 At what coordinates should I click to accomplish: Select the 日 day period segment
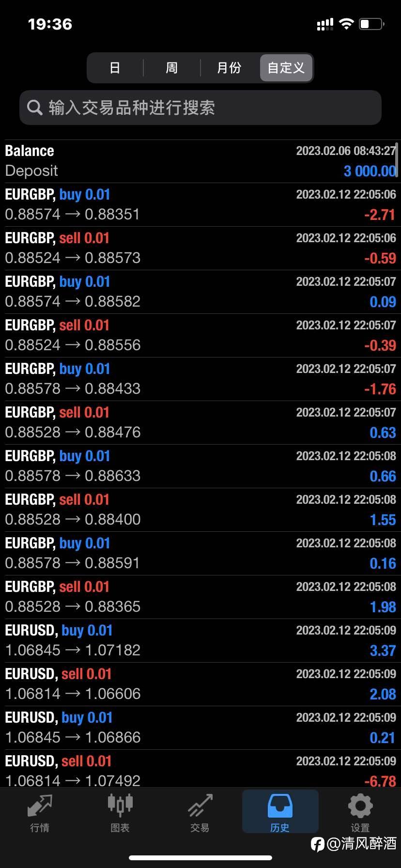pyautogui.click(x=115, y=68)
